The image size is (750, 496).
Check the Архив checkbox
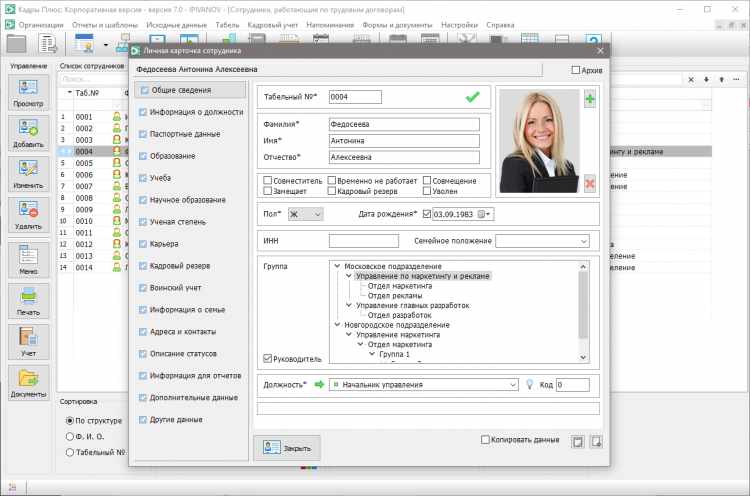576,70
